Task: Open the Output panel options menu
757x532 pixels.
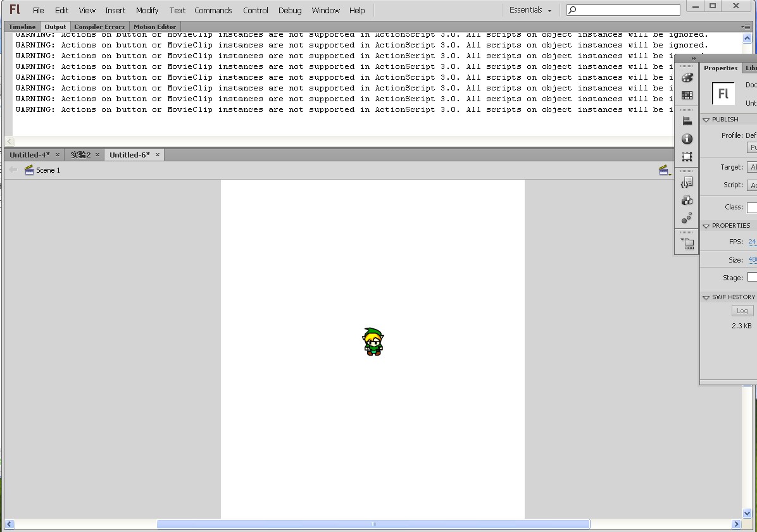Action: [746, 27]
